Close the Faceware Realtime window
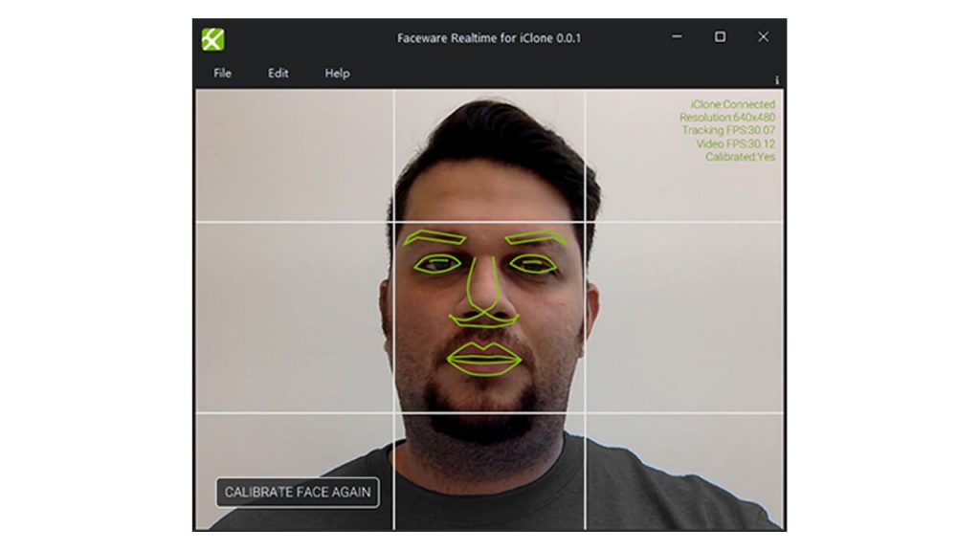Viewport: 980px width, 551px height. click(763, 37)
